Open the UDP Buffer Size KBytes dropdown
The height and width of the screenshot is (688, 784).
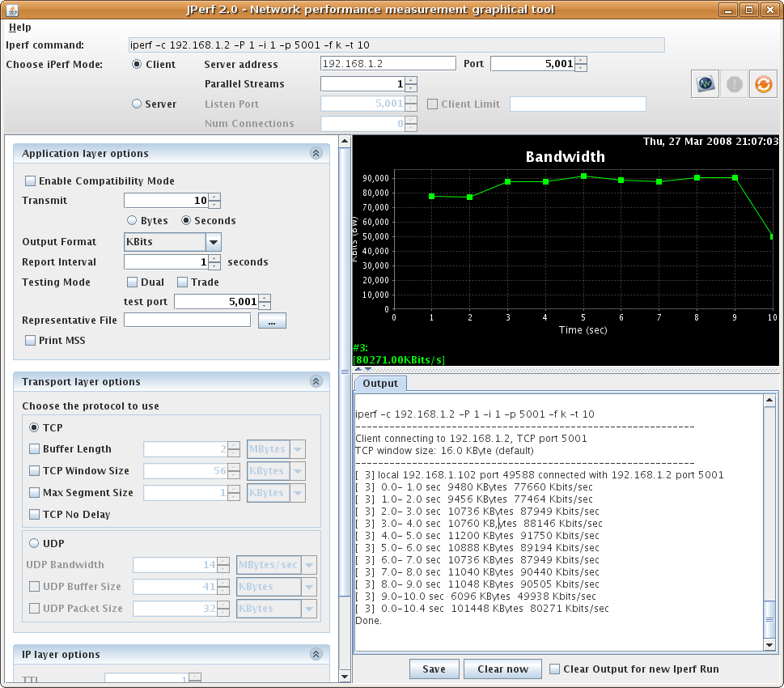[309, 587]
